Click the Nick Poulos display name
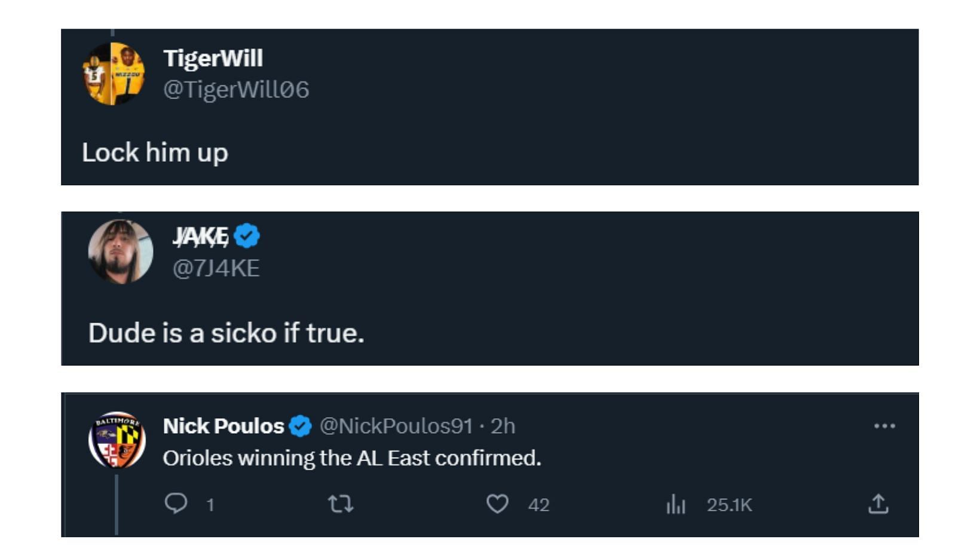Viewport: 980px width, 552px height. [223, 426]
